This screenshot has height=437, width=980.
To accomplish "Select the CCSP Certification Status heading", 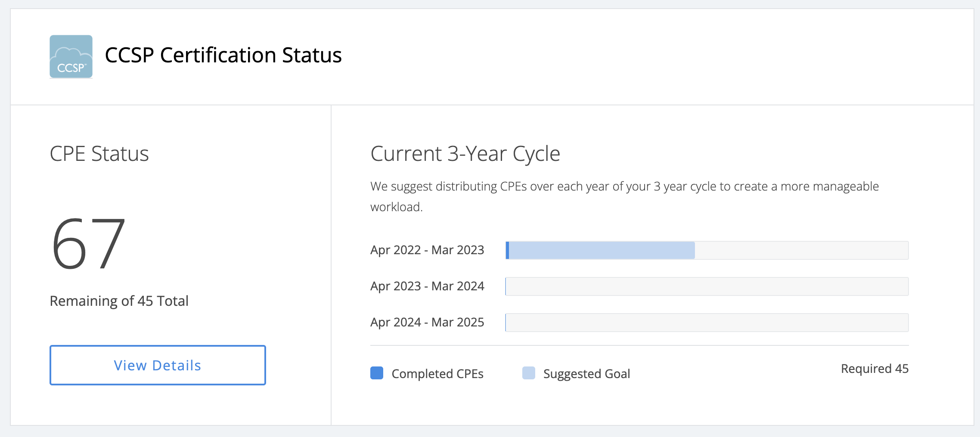I will coord(223,55).
